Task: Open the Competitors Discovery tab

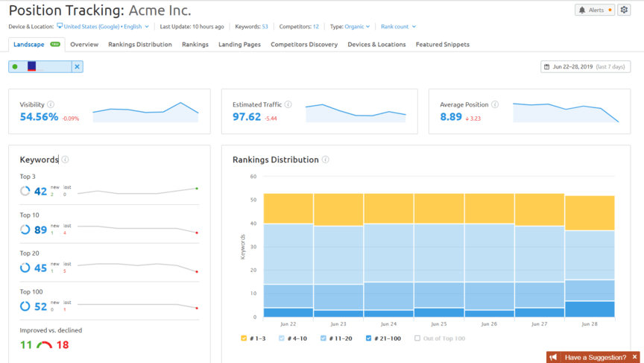Action: tap(304, 44)
